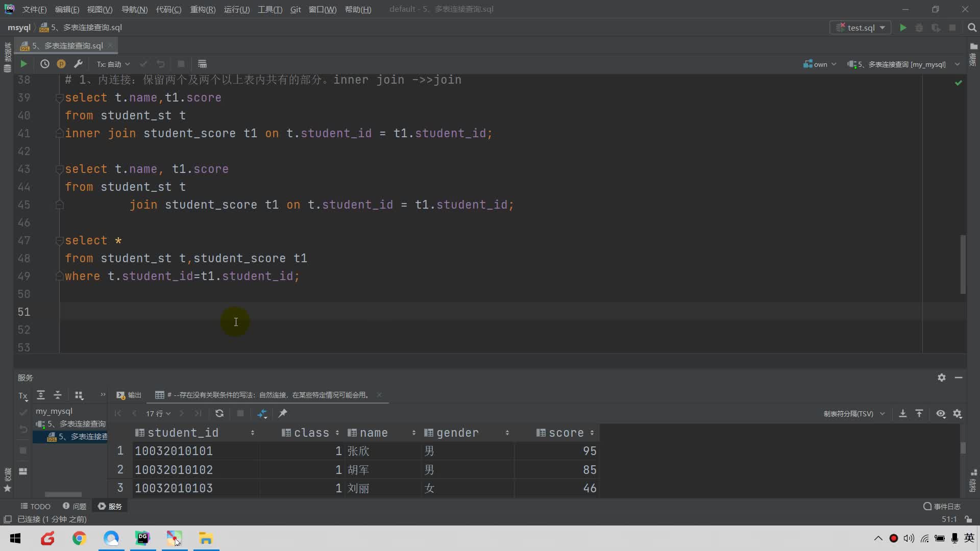Open the 问题 problems tool window
Screen dimensions: 980x551
pos(75,506)
